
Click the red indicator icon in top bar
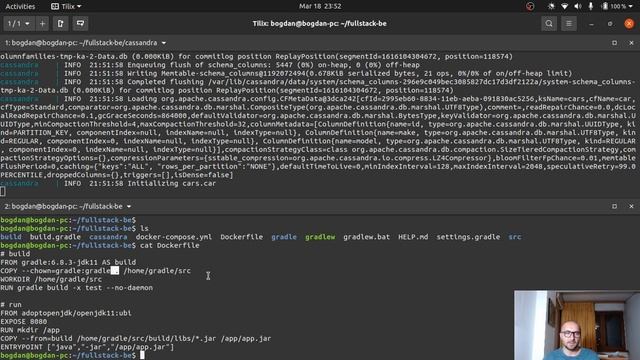[530, 6]
